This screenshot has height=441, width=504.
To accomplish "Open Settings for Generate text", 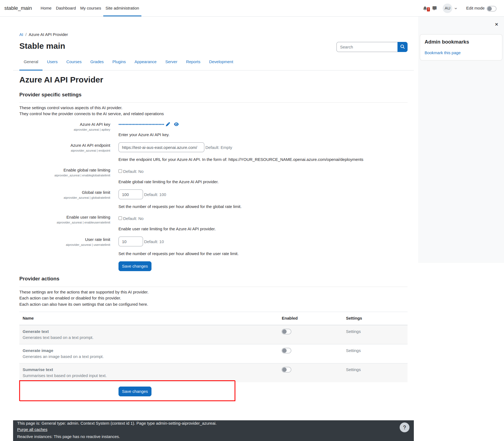I will click(353, 332).
